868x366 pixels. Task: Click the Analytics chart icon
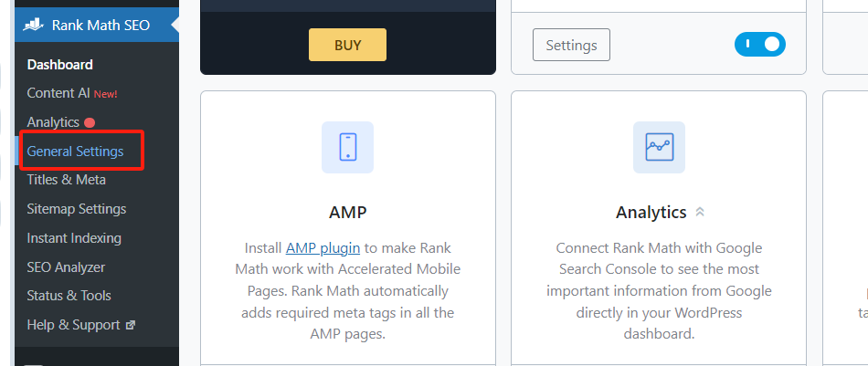pos(659,147)
